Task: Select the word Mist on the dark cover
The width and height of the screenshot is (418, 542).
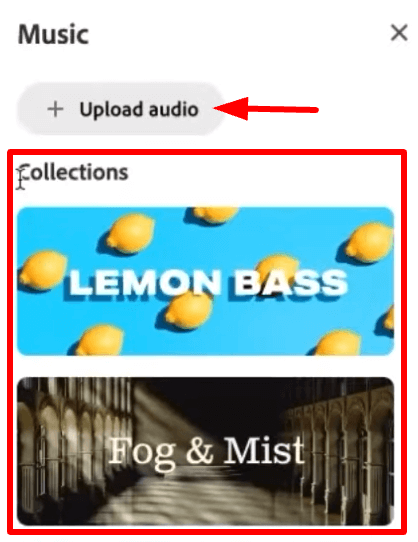Action: 264,450
